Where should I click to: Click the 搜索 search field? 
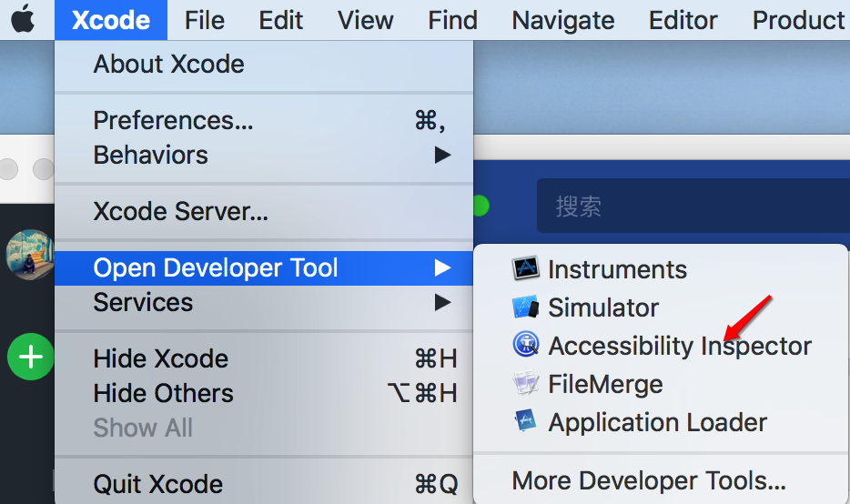[x=693, y=206]
